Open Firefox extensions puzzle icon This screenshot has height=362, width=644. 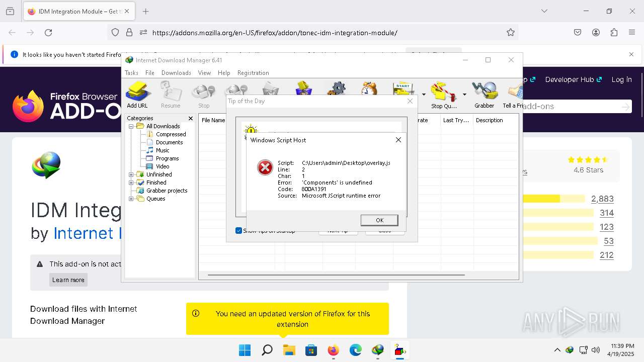click(614, 32)
